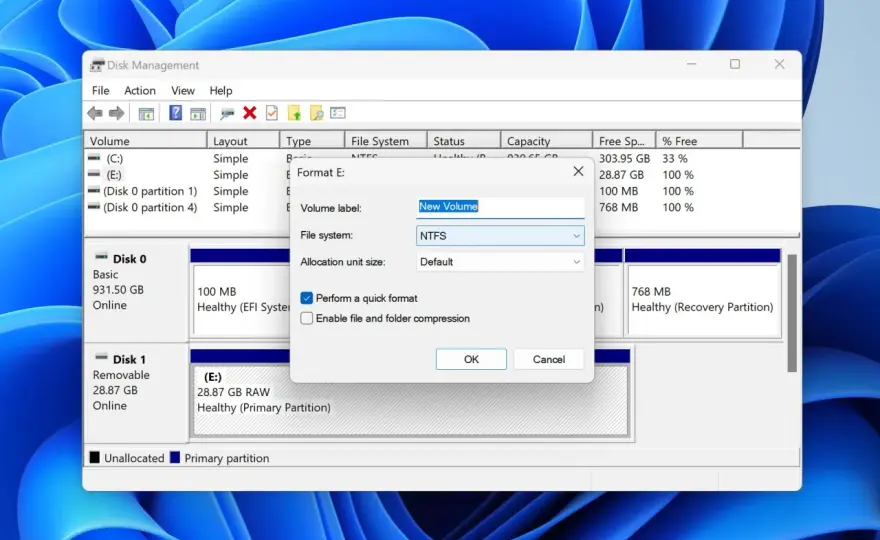Click the Back arrow in the toolbar
This screenshot has width=880, height=540.
click(x=95, y=113)
